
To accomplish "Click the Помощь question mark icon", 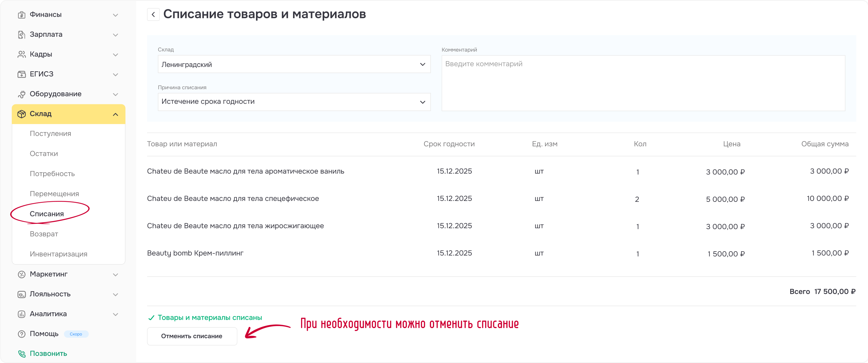I will click(22, 334).
